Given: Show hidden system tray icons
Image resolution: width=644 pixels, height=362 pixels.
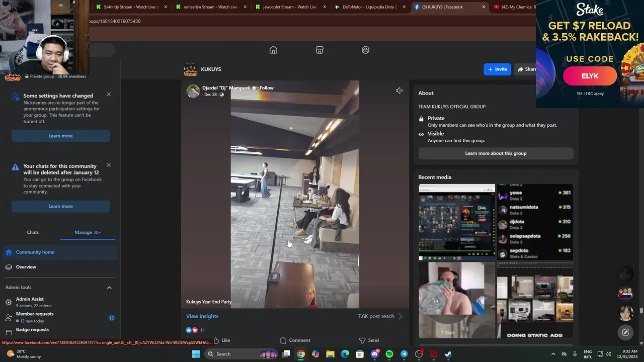Looking at the screenshot, I should [x=553, y=354].
